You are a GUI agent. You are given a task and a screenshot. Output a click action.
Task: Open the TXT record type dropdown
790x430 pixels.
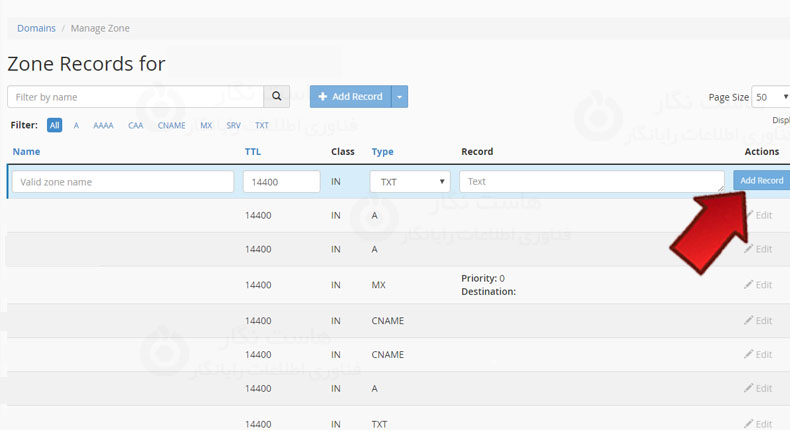click(x=410, y=182)
